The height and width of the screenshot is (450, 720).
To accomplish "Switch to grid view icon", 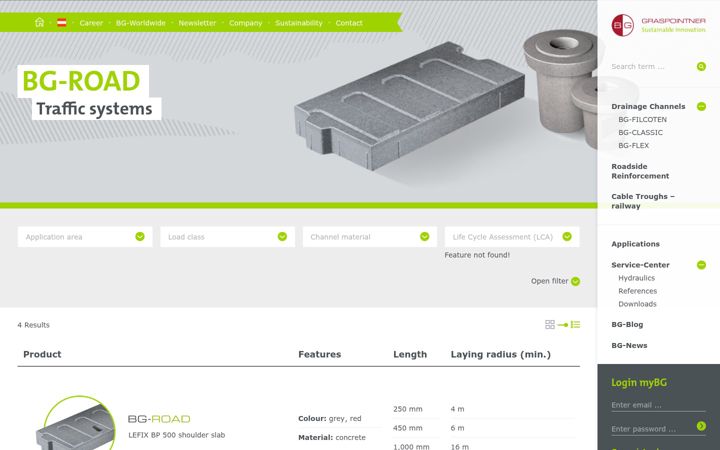I will (550, 325).
